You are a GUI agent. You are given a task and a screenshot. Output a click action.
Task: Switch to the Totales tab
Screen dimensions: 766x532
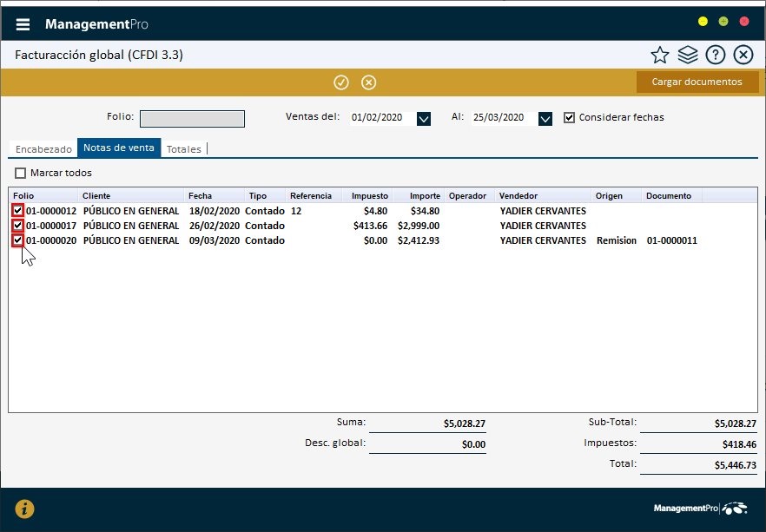point(184,149)
